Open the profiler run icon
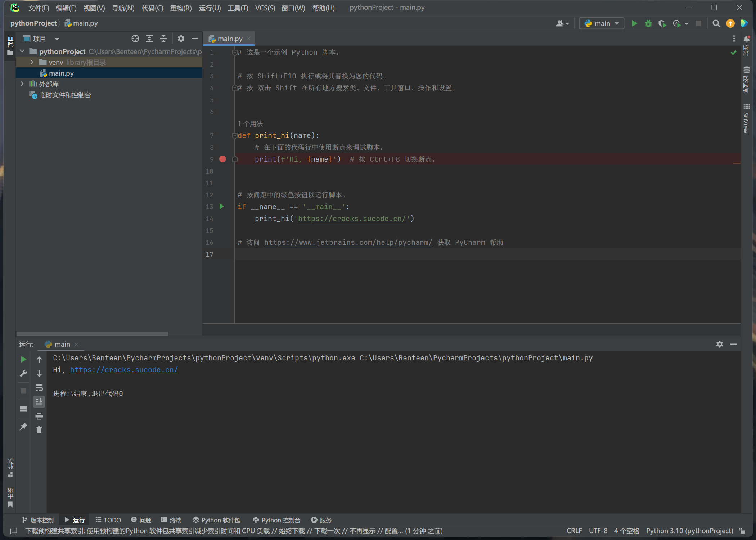The image size is (756, 540). click(676, 23)
